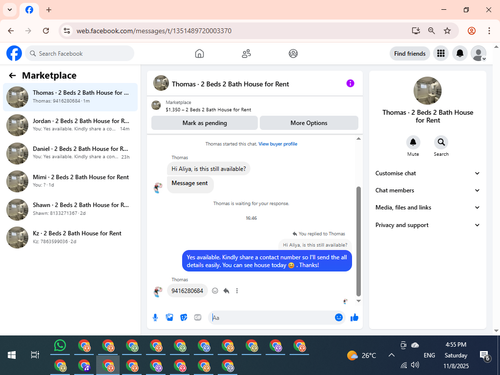Focus the Search Facebook field
Screen dimensions: 500x375
(80, 53)
